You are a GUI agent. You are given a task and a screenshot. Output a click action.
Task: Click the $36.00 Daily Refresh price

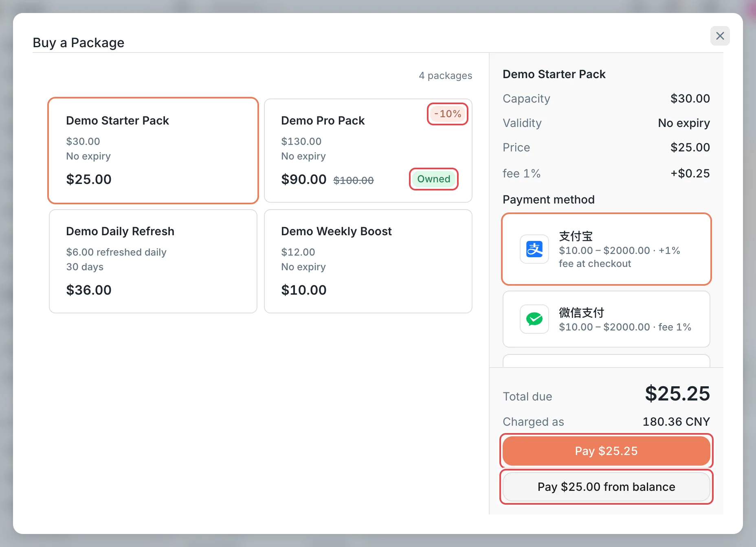pyautogui.click(x=89, y=290)
